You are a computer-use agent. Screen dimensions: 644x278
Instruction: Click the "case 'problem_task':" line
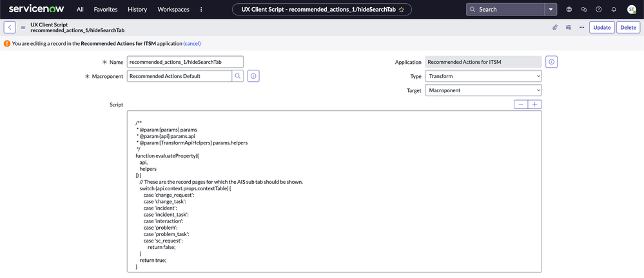point(166,234)
